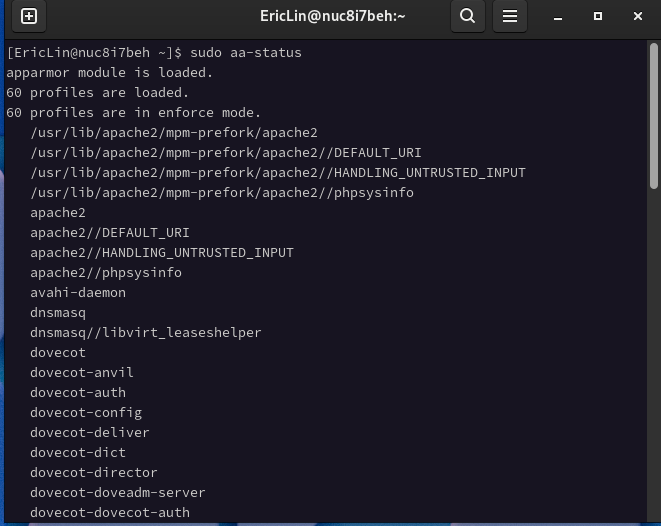The width and height of the screenshot is (661, 526).
Task: Click the dovecot-doveadm-server profile entry
Action: click(x=118, y=492)
